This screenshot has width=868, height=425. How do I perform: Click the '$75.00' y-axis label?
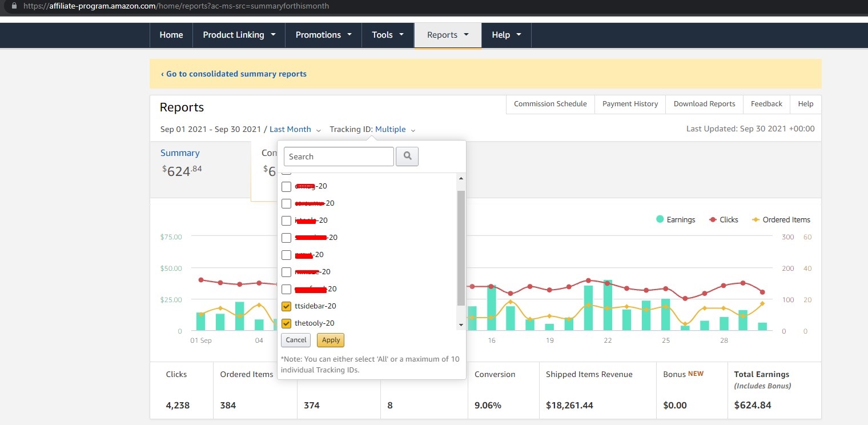click(171, 237)
